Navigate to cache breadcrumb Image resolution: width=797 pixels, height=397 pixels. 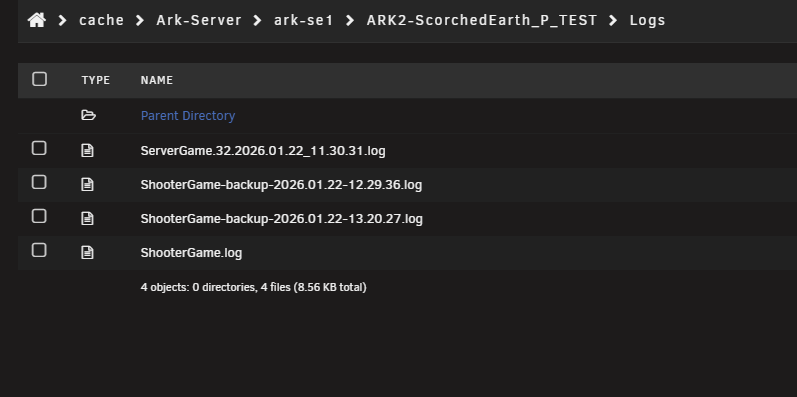pyautogui.click(x=102, y=20)
